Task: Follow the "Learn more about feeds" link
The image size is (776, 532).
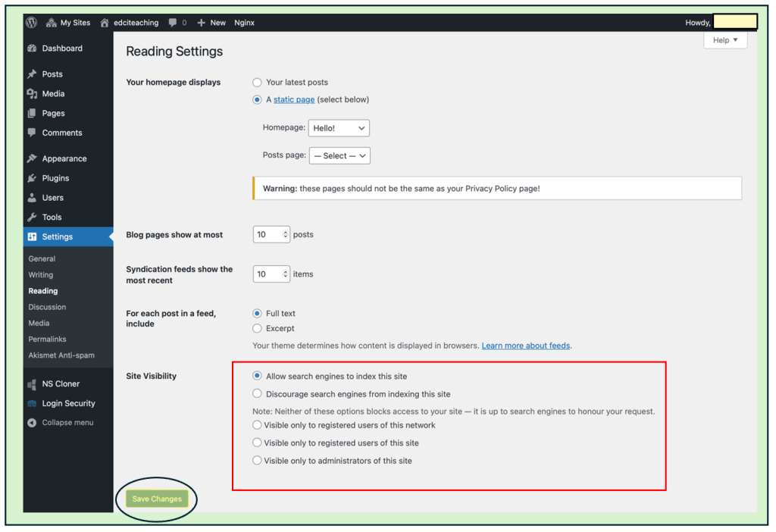Action: (526, 346)
